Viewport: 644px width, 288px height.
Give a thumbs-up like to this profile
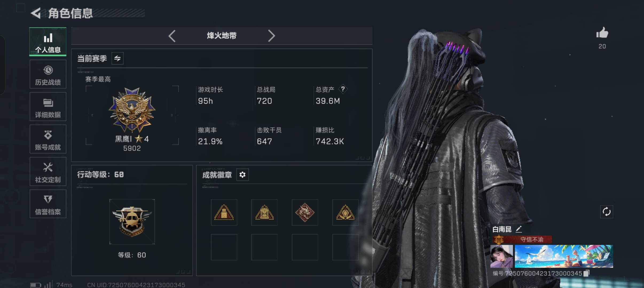[x=602, y=33]
